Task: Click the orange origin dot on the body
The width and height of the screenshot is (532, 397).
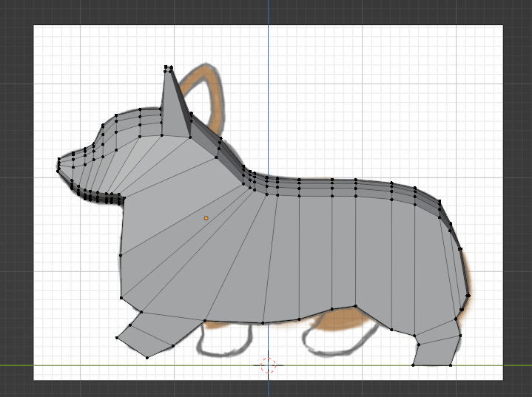Action: (206, 218)
